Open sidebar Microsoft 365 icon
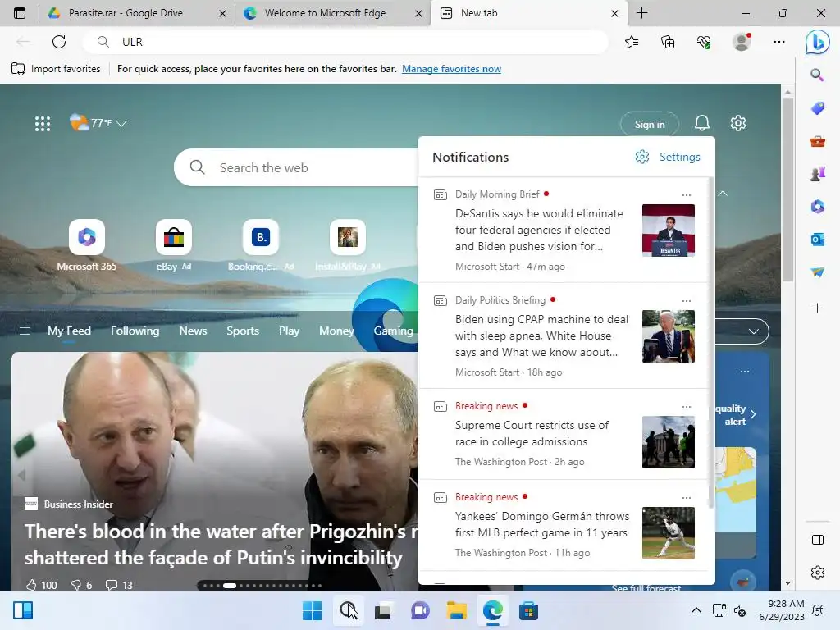Screen dimensions: 840x630 (x=818, y=206)
